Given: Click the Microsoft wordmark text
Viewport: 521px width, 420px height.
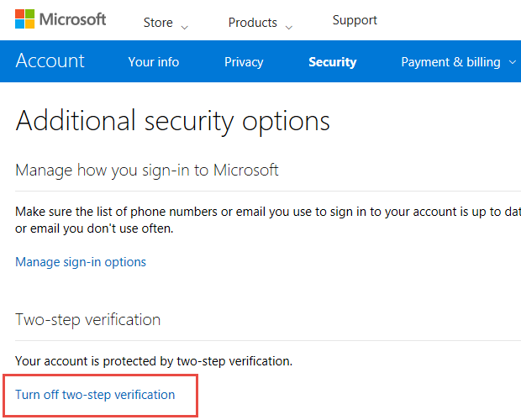Looking at the screenshot, I should point(73,19).
